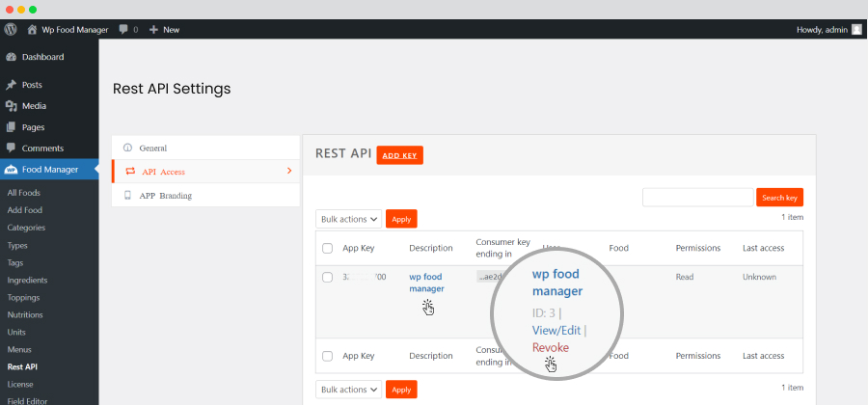Open the top Bulk actions dropdown
The image size is (868, 405).
349,219
